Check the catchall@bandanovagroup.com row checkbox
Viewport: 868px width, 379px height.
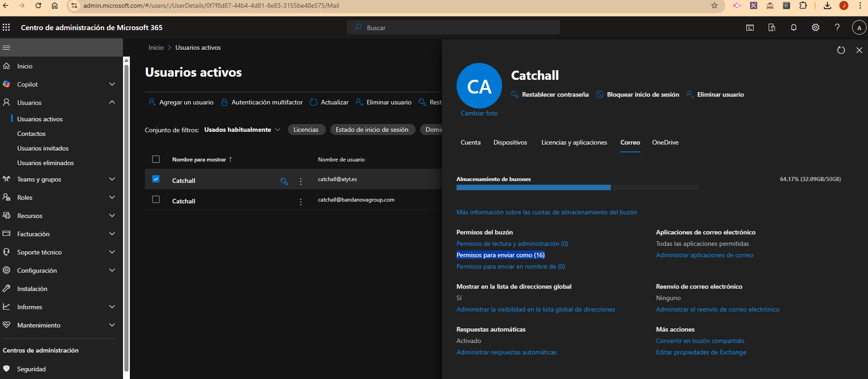coord(156,199)
